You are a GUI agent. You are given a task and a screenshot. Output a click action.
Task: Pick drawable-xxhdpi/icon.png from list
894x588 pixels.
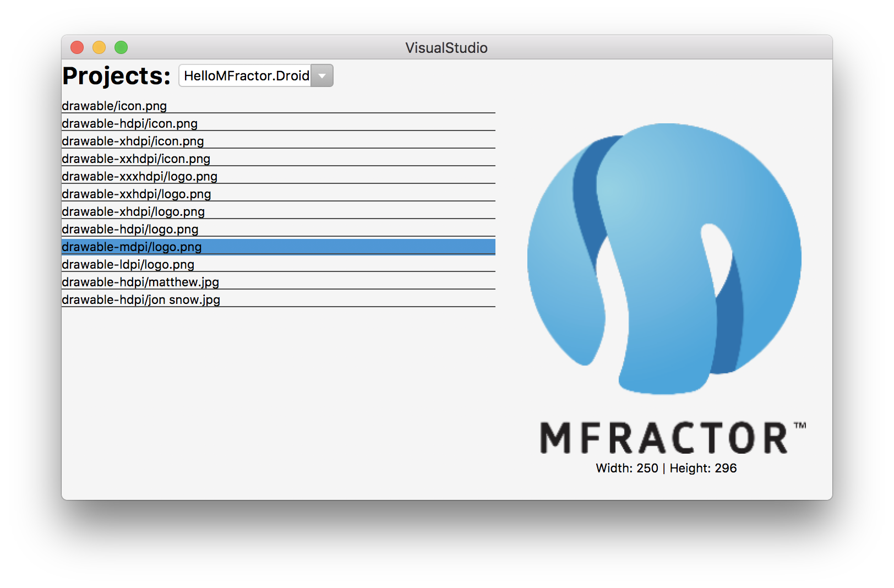pos(279,158)
